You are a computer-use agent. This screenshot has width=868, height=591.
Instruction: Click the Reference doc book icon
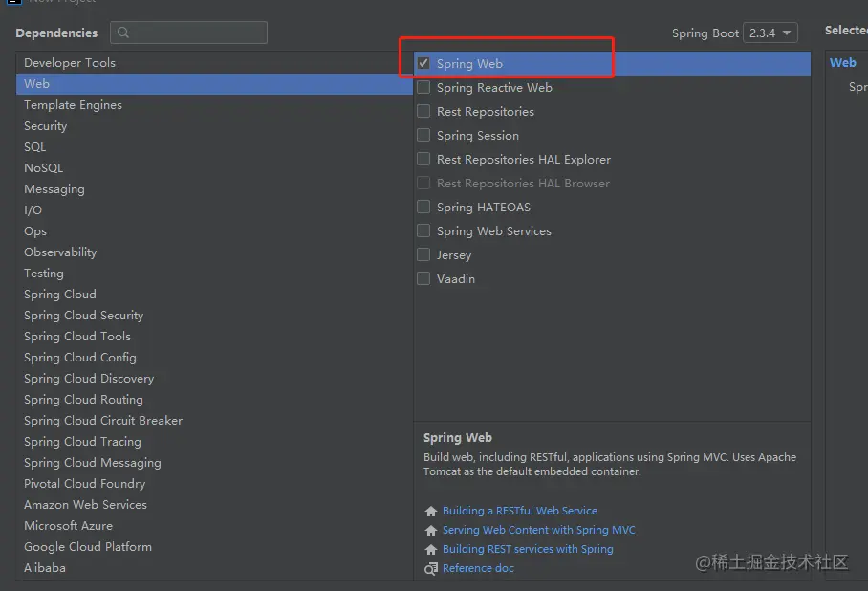[x=431, y=568]
